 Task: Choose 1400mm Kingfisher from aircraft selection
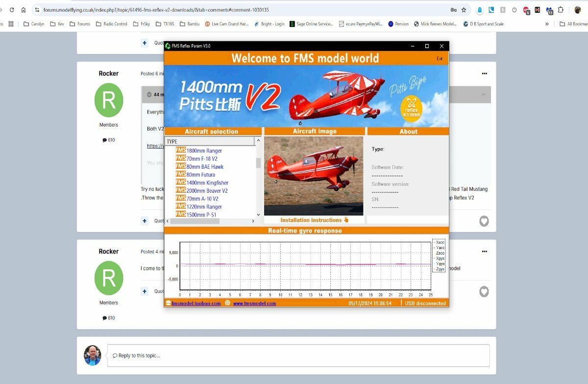(x=207, y=182)
